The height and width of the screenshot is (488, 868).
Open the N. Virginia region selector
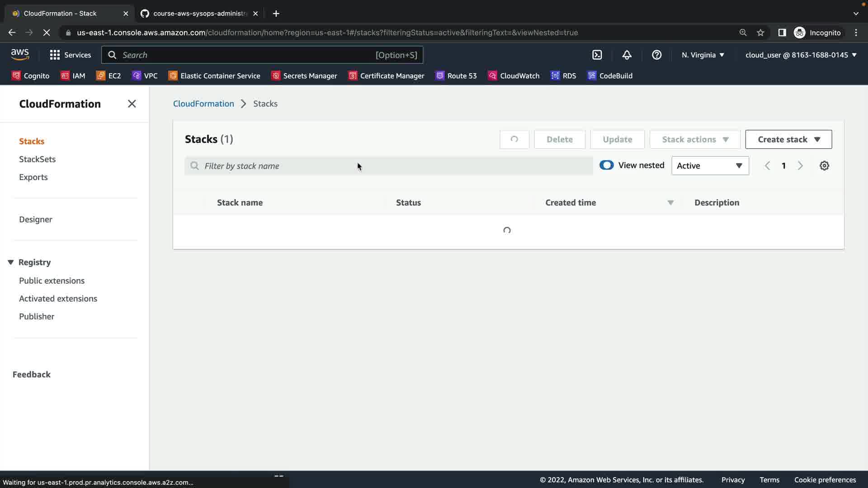click(703, 55)
